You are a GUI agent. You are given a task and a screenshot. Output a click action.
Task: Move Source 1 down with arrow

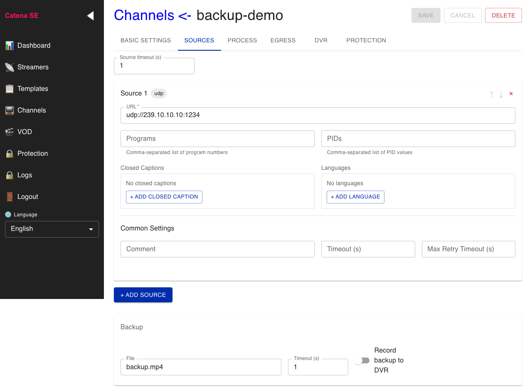501,94
